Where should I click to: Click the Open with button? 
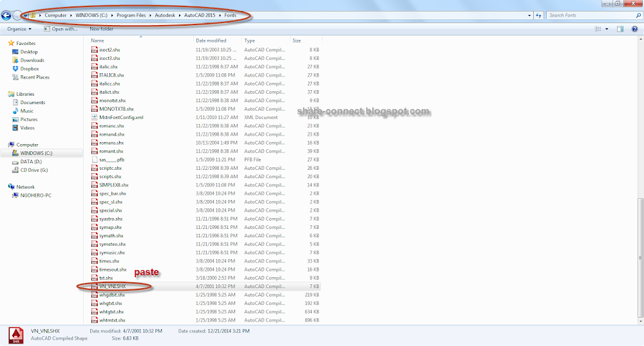61,29
